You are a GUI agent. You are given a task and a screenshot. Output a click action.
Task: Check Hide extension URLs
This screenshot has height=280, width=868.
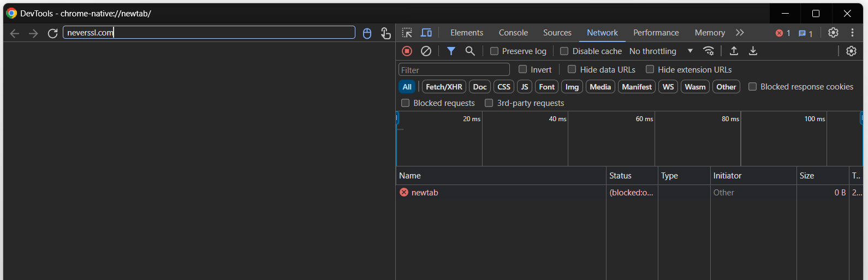click(x=650, y=69)
